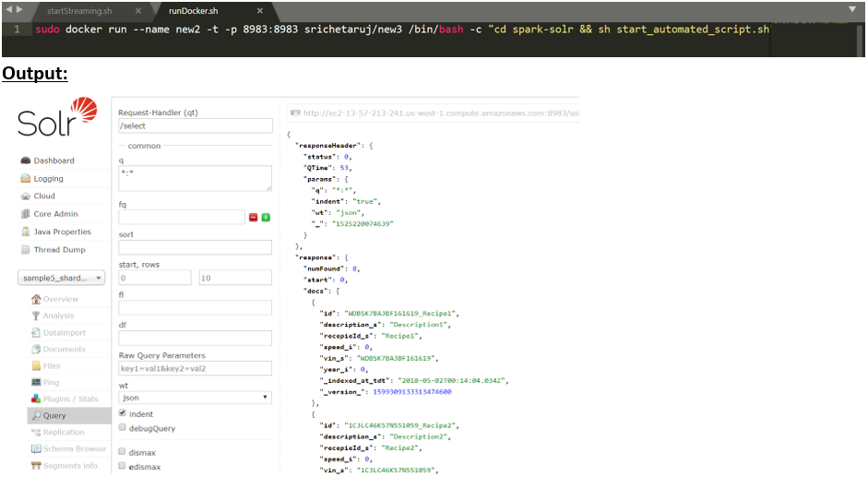Open the Logging section icon
The width and height of the screenshot is (868, 489).
(26, 179)
